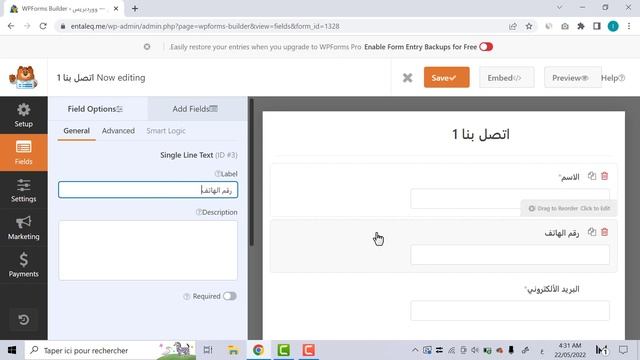Viewport: 640px width, 360px height.
Task: Open Chrome side panel icon
Action: coord(597,26)
